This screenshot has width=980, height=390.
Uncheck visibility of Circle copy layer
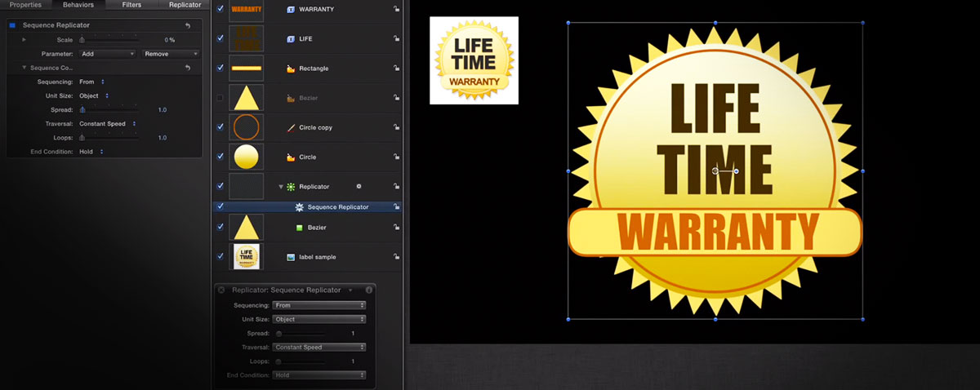click(x=220, y=127)
